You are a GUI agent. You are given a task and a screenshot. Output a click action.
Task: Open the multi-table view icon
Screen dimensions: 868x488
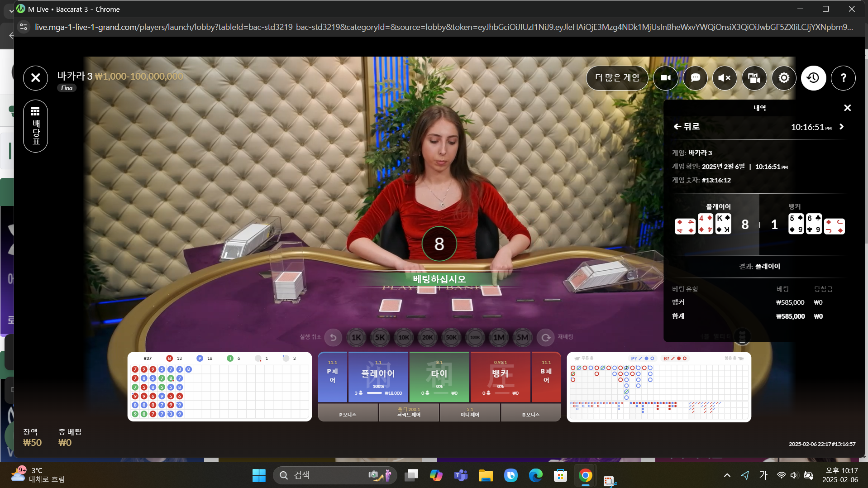click(x=754, y=78)
